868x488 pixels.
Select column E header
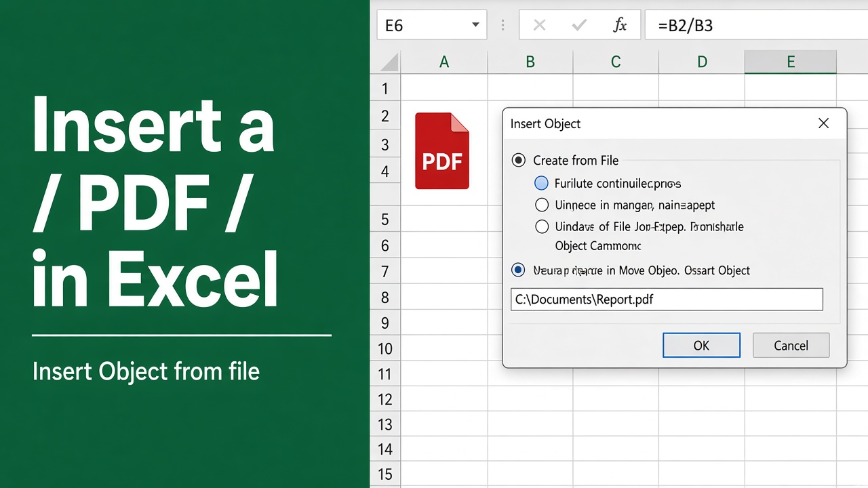(x=791, y=62)
